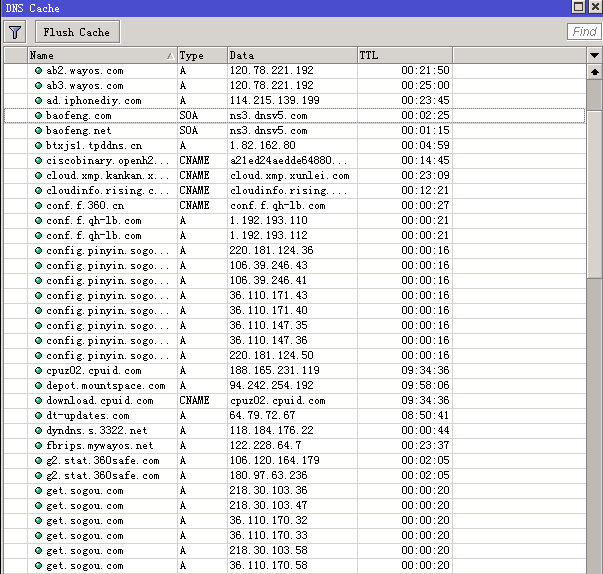The height and width of the screenshot is (574, 603).
Task: Sort entries by Type column header
Action: point(201,55)
